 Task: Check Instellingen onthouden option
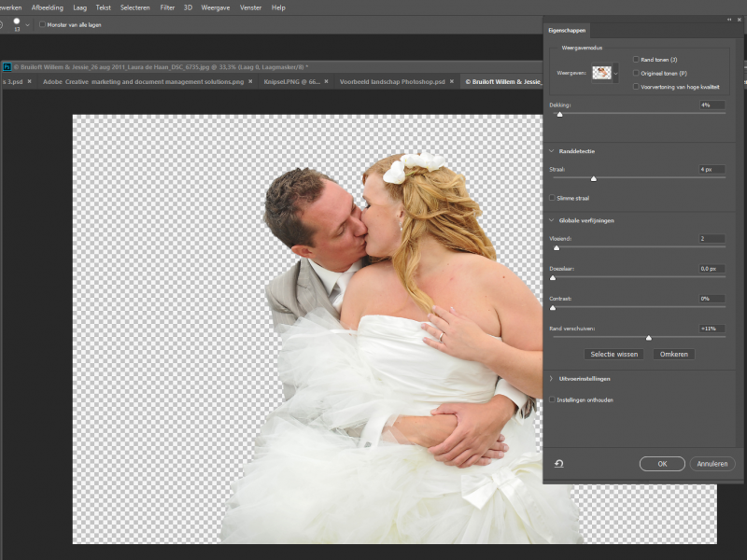pos(553,399)
